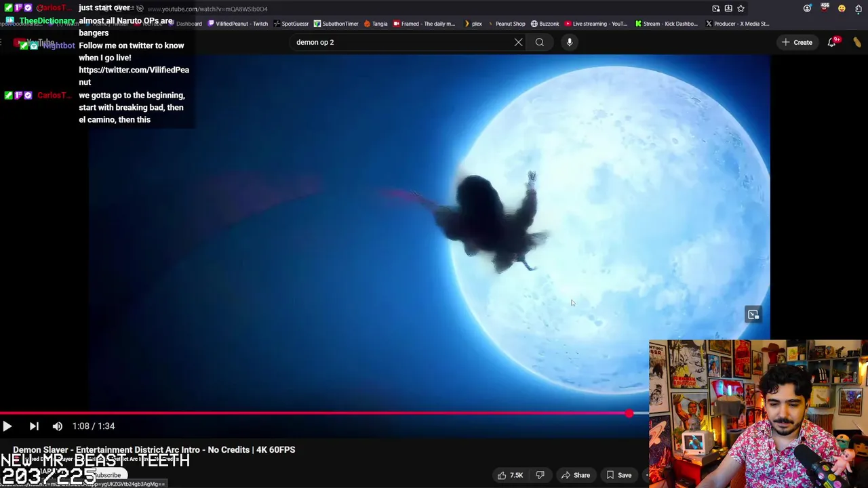Screen dimensions: 868x488
Task: Like the video with thumbs up
Action: point(510,475)
